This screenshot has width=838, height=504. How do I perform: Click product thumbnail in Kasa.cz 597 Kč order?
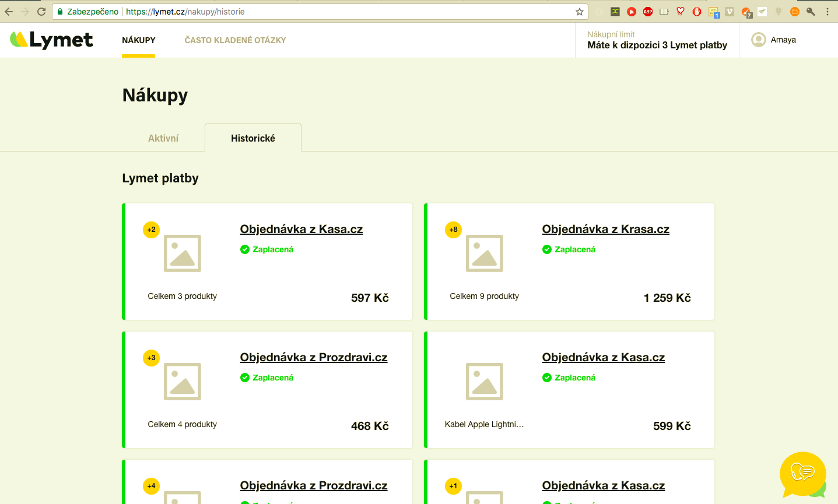[183, 253]
